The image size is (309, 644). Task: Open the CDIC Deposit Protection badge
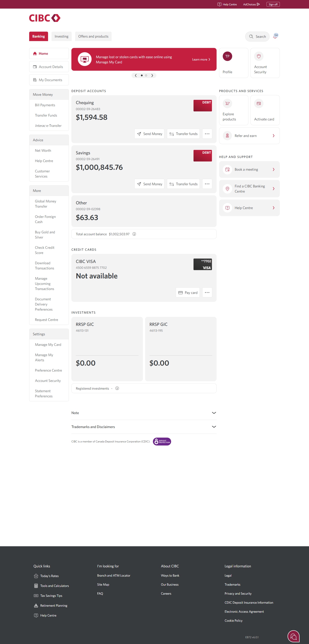coord(162,442)
